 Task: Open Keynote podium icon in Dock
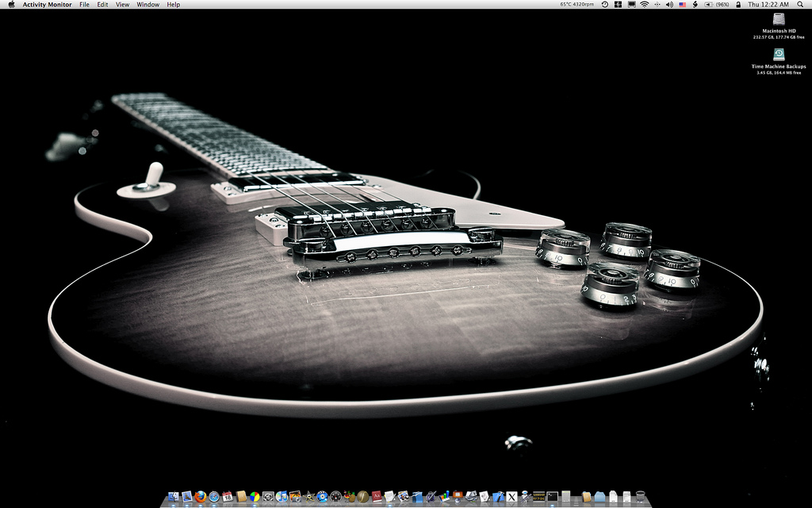(x=458, y=497)
